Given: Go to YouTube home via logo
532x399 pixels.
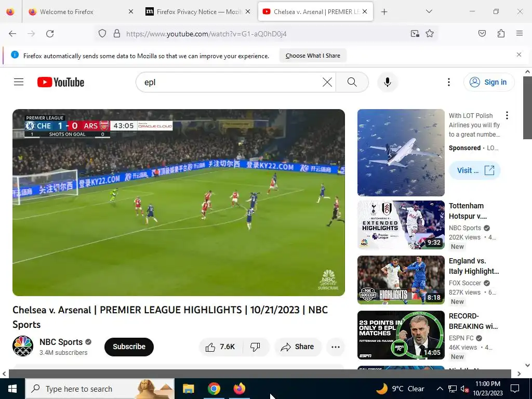Looking at the screenshot, I should pyautogui.click(x=61, y=82).
